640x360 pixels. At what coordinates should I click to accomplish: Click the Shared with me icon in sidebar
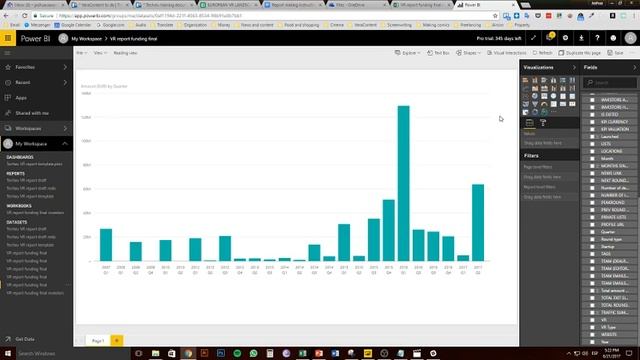pos(8,113)
